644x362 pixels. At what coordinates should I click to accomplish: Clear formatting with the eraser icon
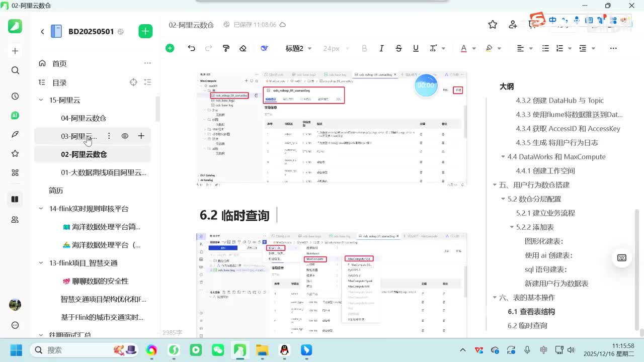point(243,48)
